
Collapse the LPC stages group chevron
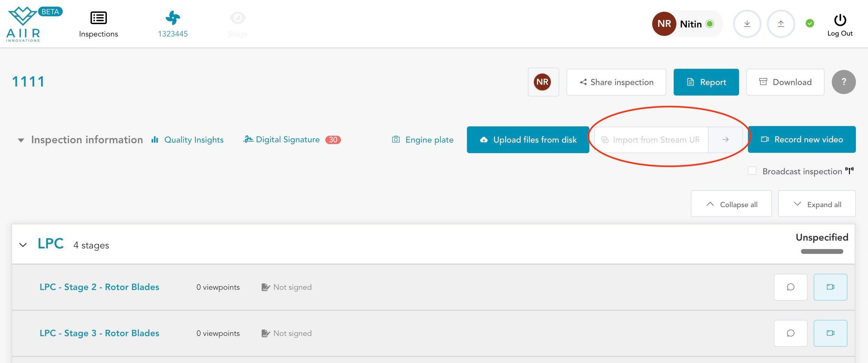click(x=23, y=245)
